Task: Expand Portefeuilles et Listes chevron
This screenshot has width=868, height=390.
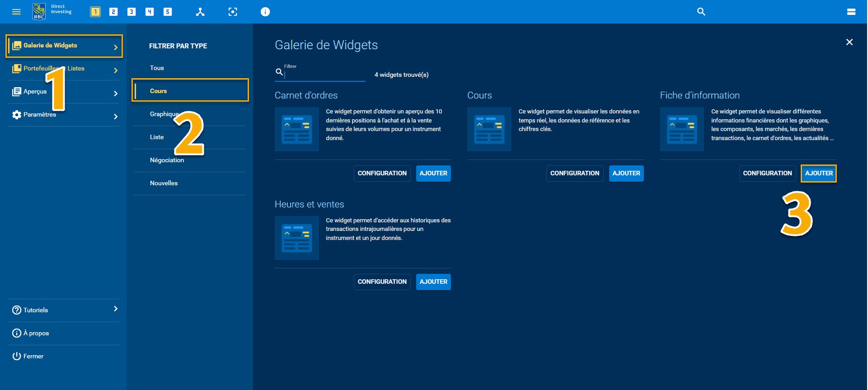Action: point(116,70)
